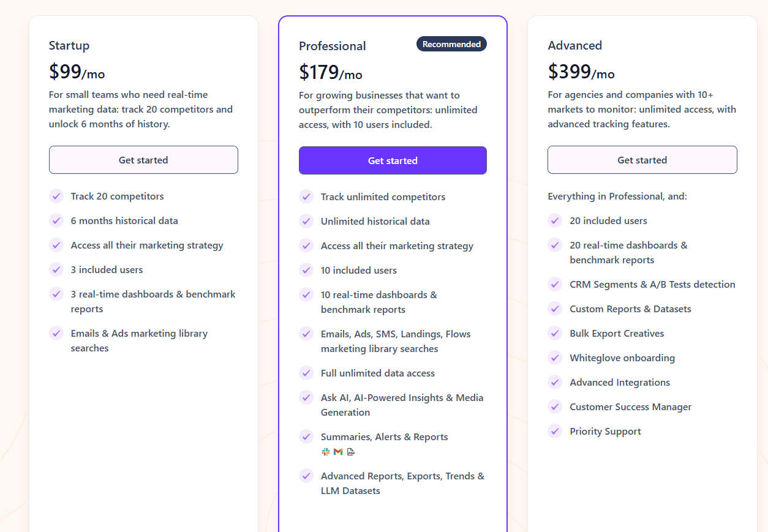Screen dimensions: 768x532
Task: Click the checkmark beside Customer Success Manager
Action: tap(555, 406)
